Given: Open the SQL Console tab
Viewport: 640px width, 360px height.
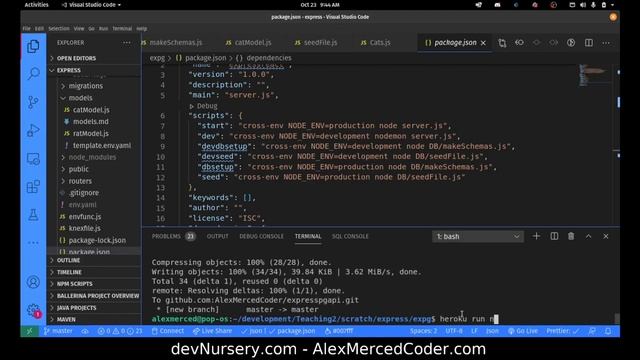Looking at the screenshot, I should [350, 236].
